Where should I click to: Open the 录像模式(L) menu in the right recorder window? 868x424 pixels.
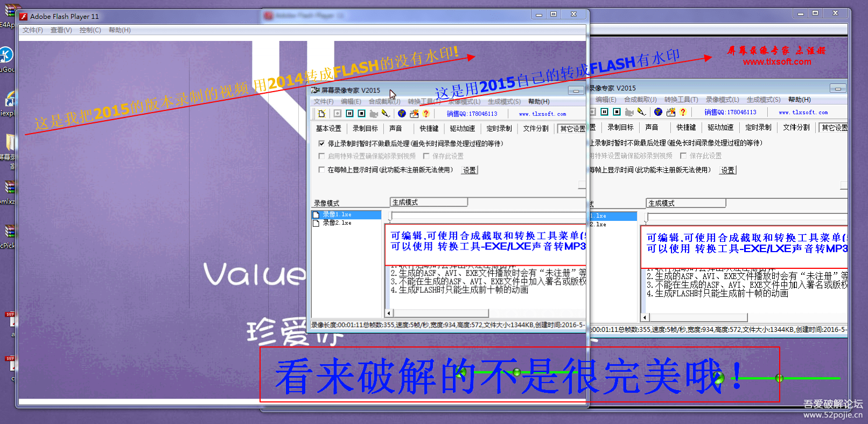click(722, 100)
